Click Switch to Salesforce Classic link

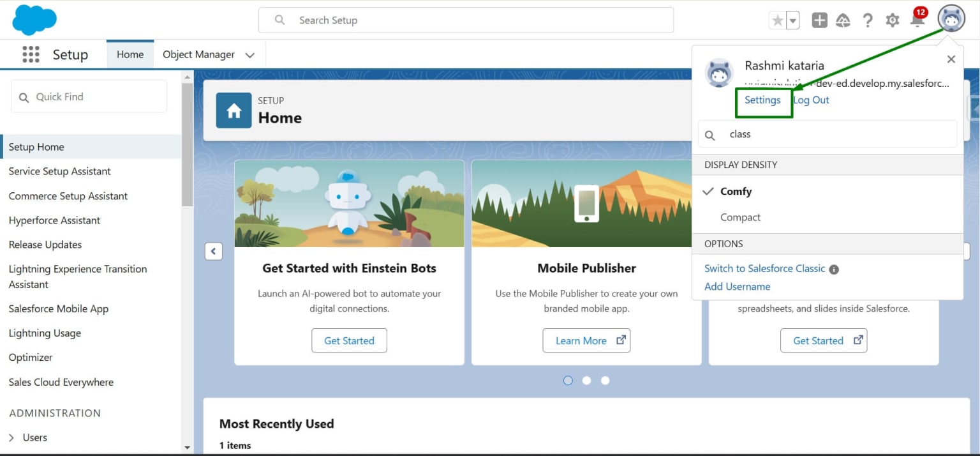click(764, 269)
